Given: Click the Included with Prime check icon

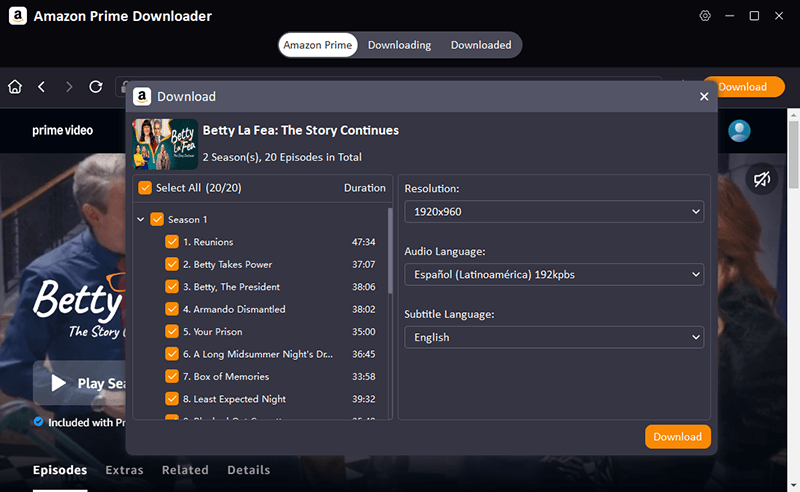Looking at the screenshot, I should click(38, 422).
